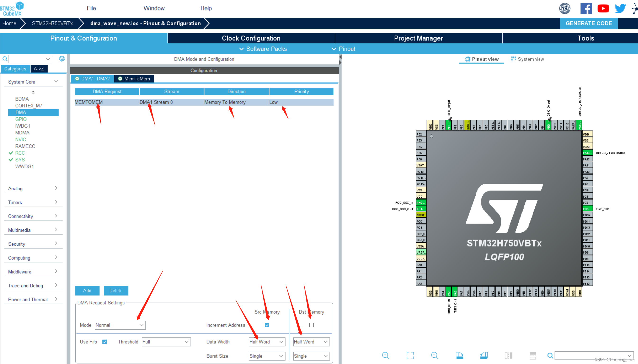Select the PH1 RCC_OSC_OUT pin
Image resolution: width=638 pixels, height=364 pixels.
tap(421, 209)
